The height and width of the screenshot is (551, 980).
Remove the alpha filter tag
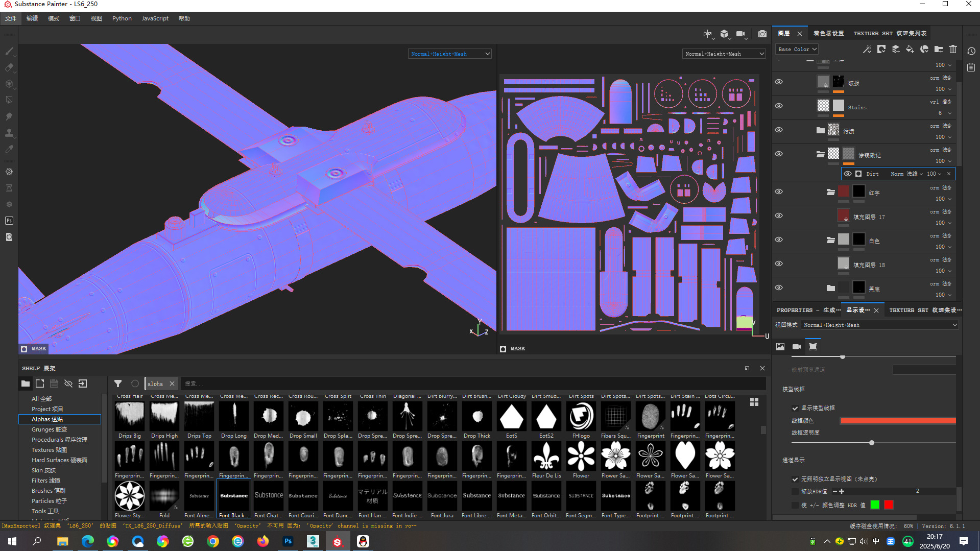tap(172, 384)
